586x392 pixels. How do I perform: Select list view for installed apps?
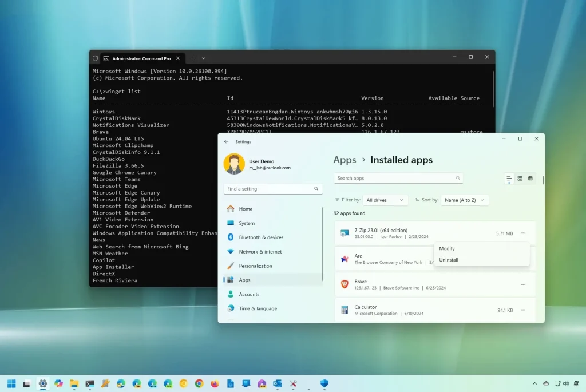click(x=509, y=179)
